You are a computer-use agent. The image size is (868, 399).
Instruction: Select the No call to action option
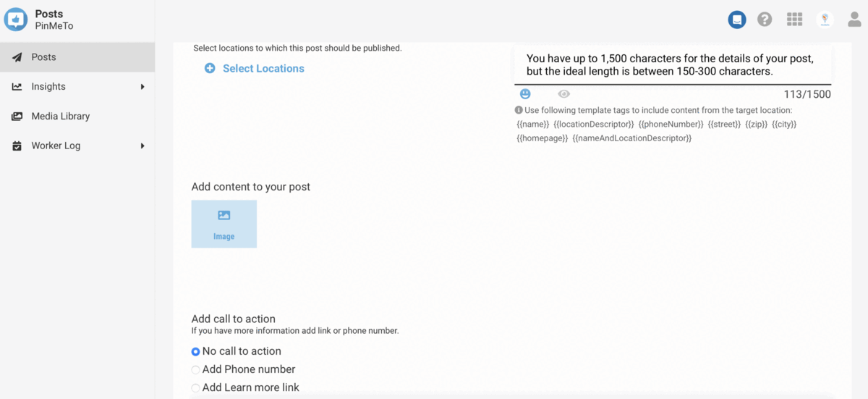click(195, 351)
